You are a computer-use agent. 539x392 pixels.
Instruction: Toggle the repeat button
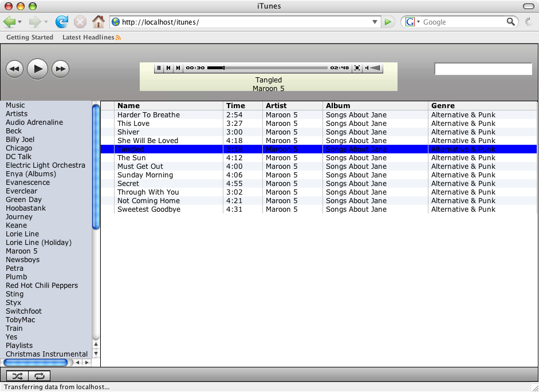pos(39,376)
